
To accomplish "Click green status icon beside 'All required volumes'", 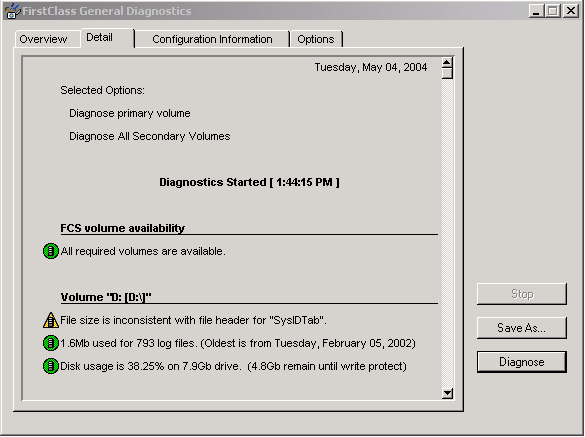I will click(x=51, y=251).
